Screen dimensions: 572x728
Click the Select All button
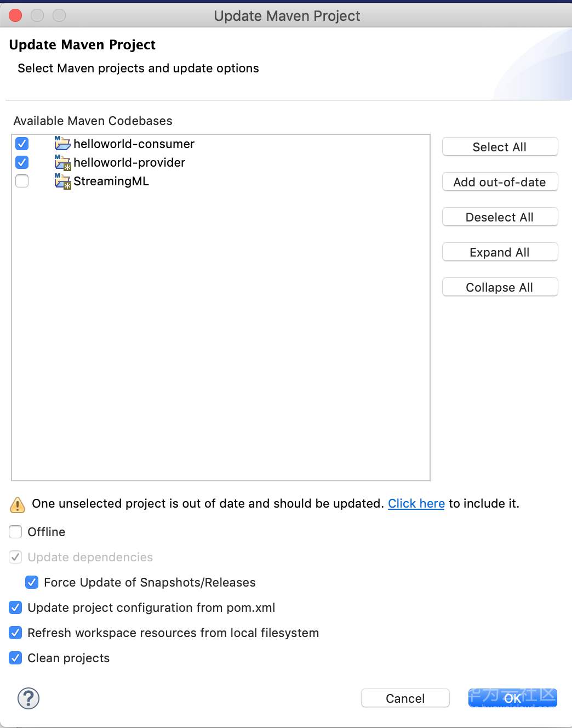tap(500, 147)
